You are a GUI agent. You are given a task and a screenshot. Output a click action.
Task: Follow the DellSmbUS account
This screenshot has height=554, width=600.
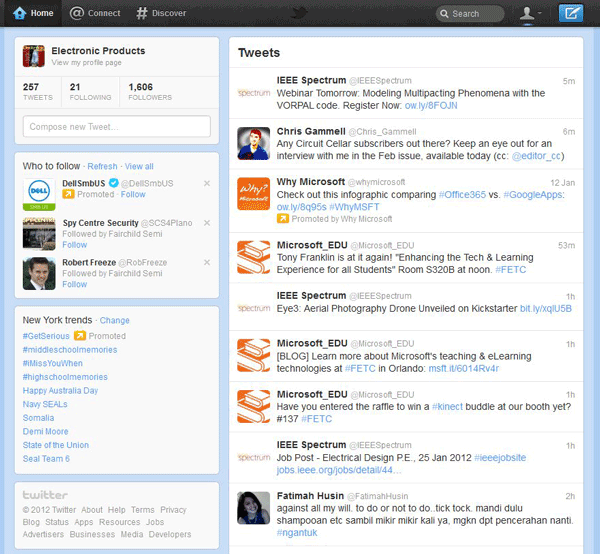(133, 194)
